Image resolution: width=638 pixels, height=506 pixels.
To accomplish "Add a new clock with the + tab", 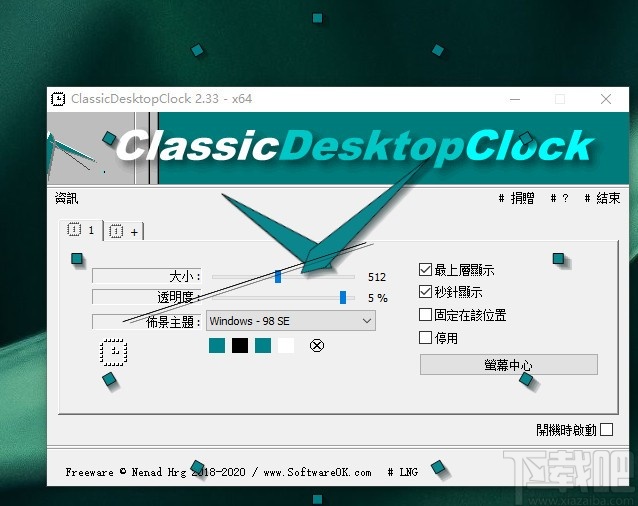I will [x=124, y=231].
